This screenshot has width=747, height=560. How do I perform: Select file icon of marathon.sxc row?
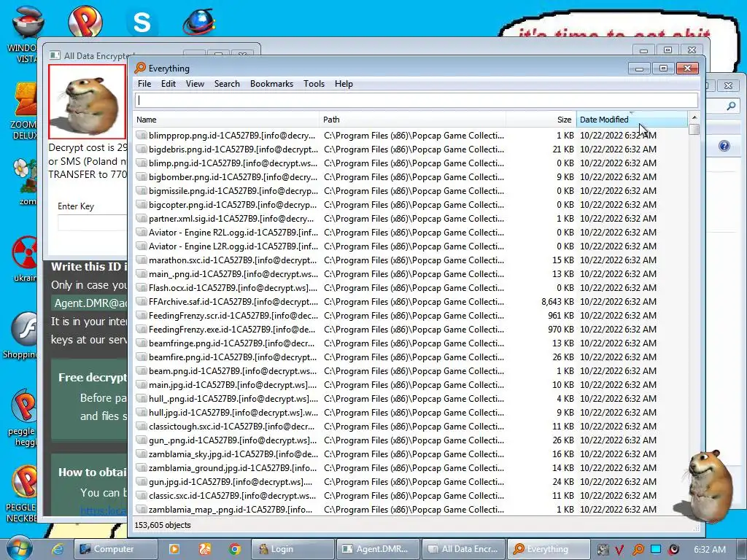(141, 260)
